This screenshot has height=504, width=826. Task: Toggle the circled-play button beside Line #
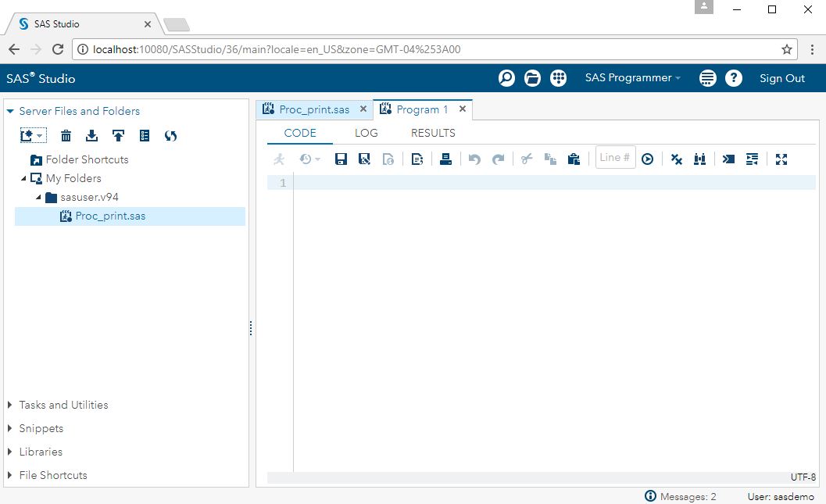647,159
